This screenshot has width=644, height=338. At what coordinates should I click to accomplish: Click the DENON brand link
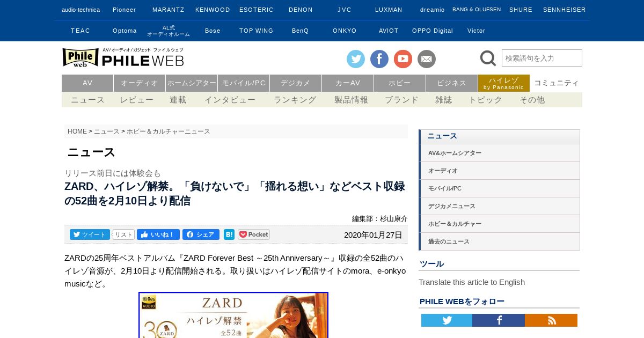click(x=301, y=10)
